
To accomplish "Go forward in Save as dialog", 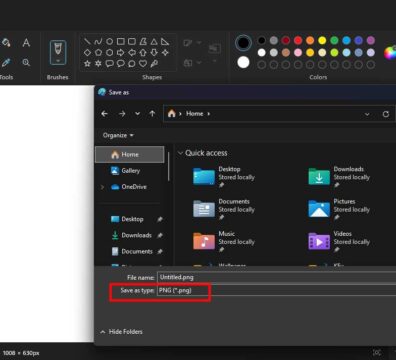I will pyautogui.click(x=122, y=114).
